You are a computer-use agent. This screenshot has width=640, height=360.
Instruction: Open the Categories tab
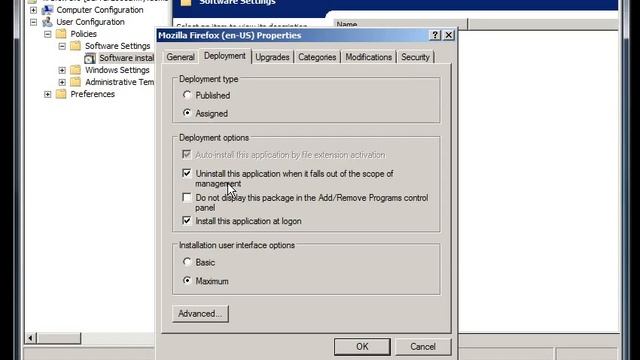(x=317, y=57)
